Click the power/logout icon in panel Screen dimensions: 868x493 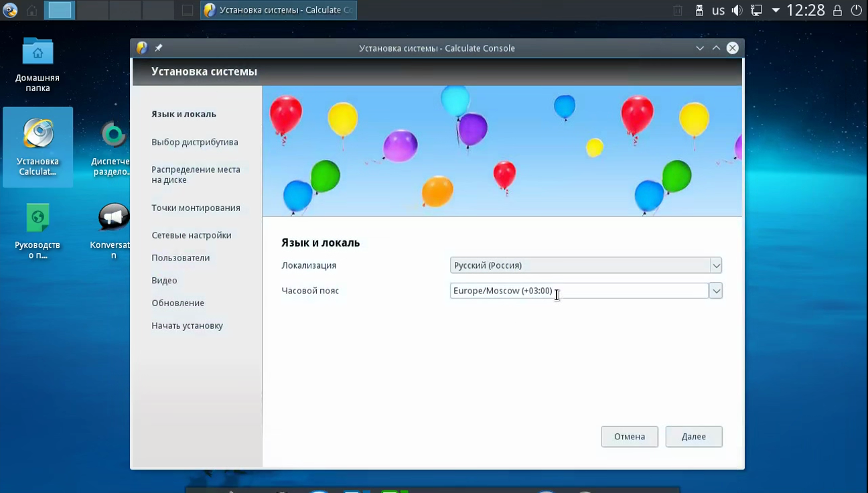857,11
